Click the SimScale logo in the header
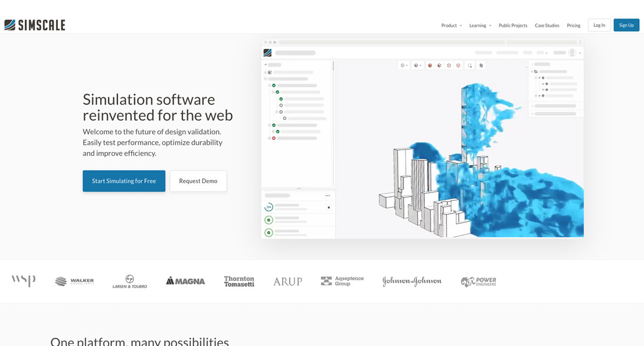Screen dimensions: 644x346 click(x=35, y=25)
